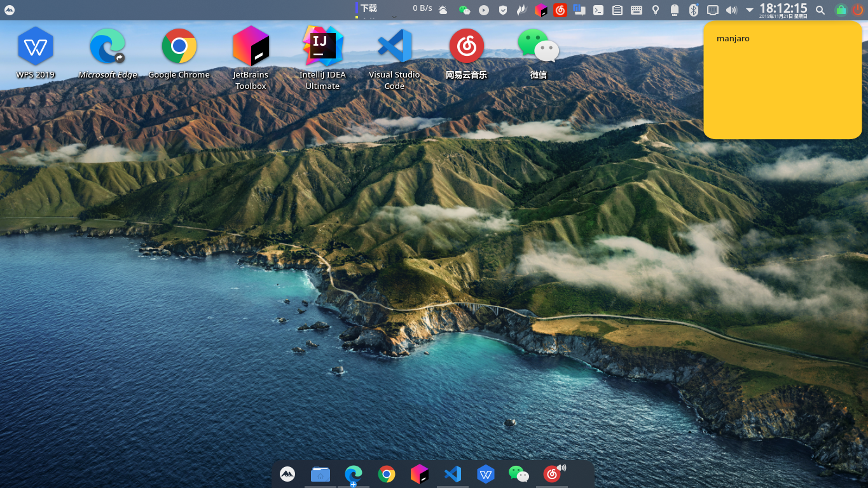Click Microsoft Edge icon in the dock
868x488 pixels.
coord(353,474)
